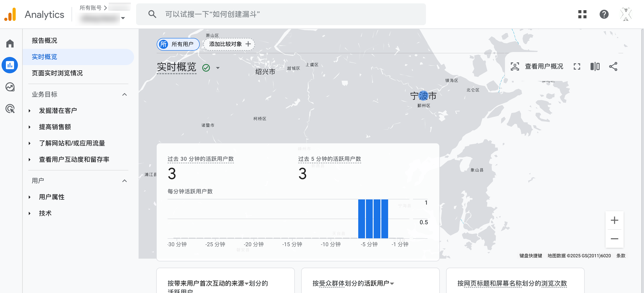This screenshot has height=293, width=644.
Task: Expand 用户属性 tree item
Action: [x=29, y=197]
